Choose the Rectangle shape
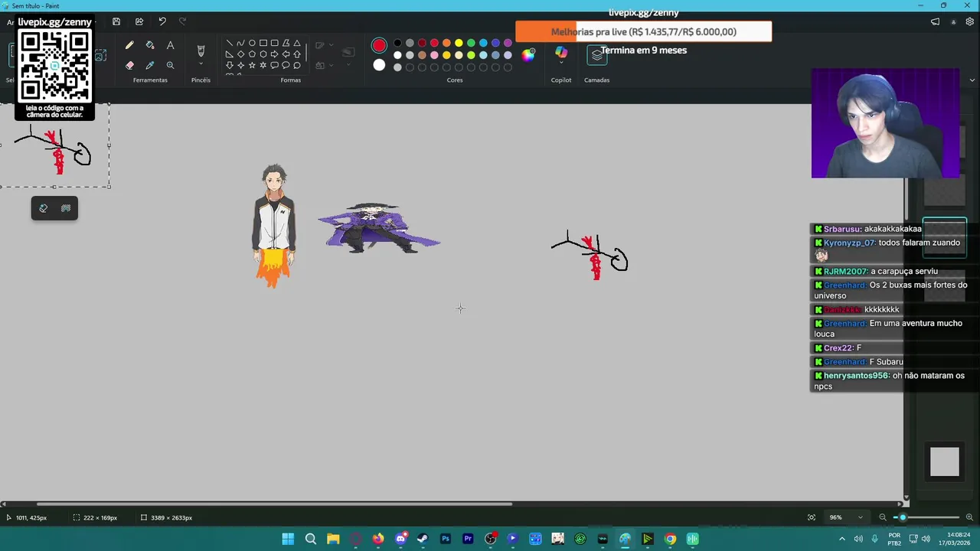Viewport: 980px width, 551px height. tap(263, 44)
